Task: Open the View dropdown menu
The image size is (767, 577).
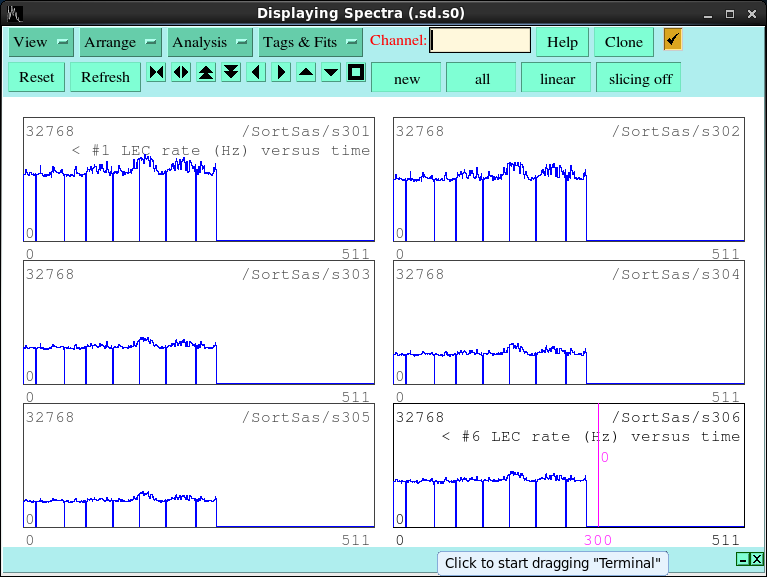Action: pos(41,42)
